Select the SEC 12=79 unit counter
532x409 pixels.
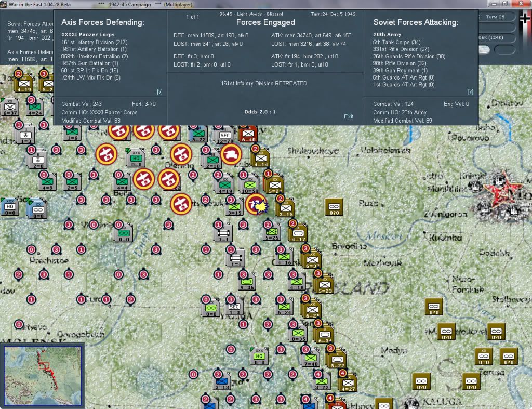coord(225,136)
